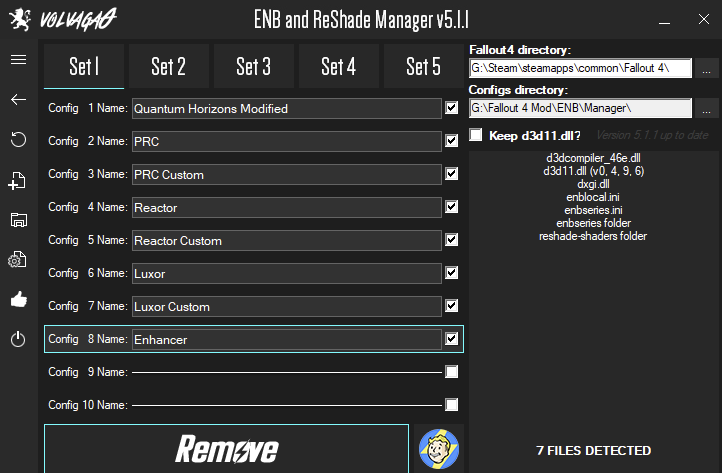Switch to the Set 4 tab

point(338,66)
